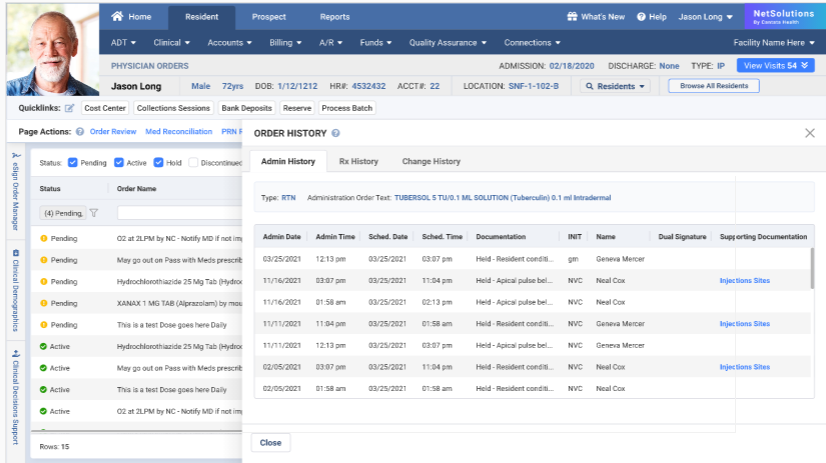
Task: Toggle the Hold status checkbox
Action: click(x=159, y=162)
